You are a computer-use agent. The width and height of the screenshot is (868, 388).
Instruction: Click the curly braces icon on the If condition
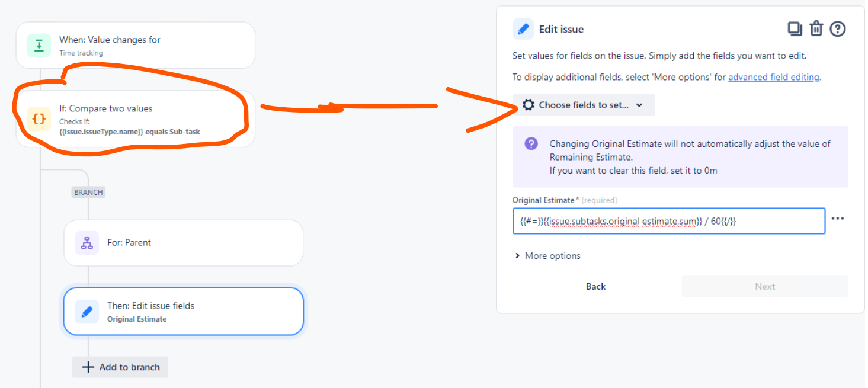point(38,118)
